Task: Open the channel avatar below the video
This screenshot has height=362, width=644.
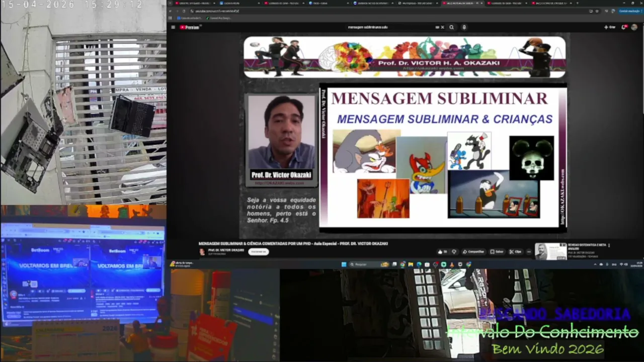Action: pyautogui.click(x=202, y=251)
